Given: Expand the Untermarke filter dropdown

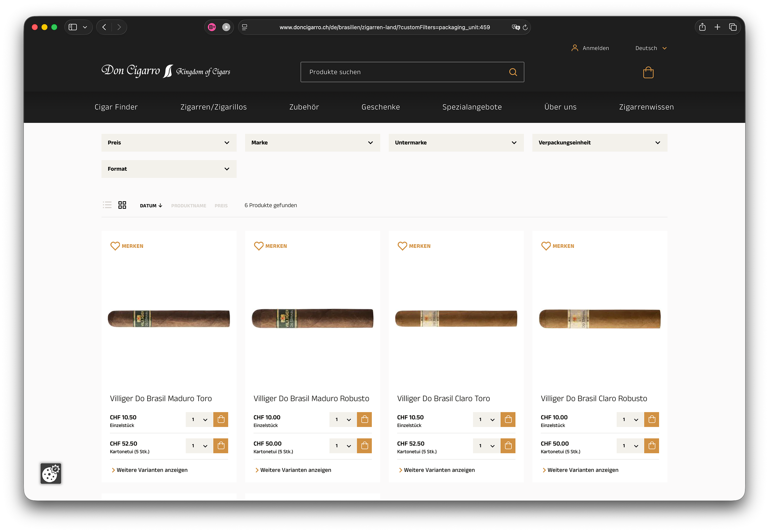Looking at the screenshot, I should coord(456,143).
